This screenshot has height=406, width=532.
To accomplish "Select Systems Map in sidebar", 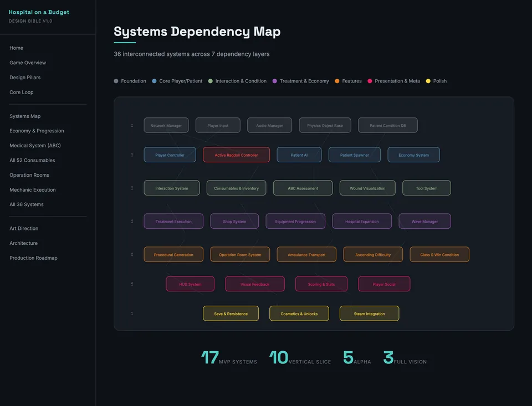I will [25, 116].
